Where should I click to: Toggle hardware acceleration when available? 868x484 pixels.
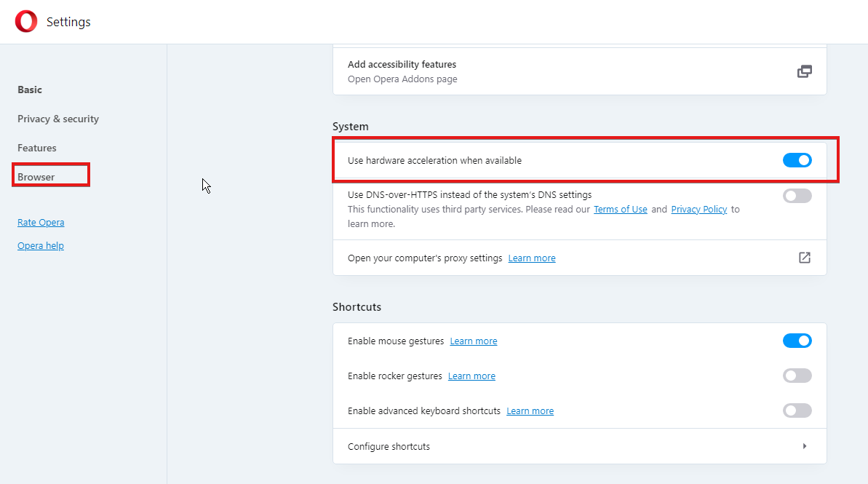[797, 160]
